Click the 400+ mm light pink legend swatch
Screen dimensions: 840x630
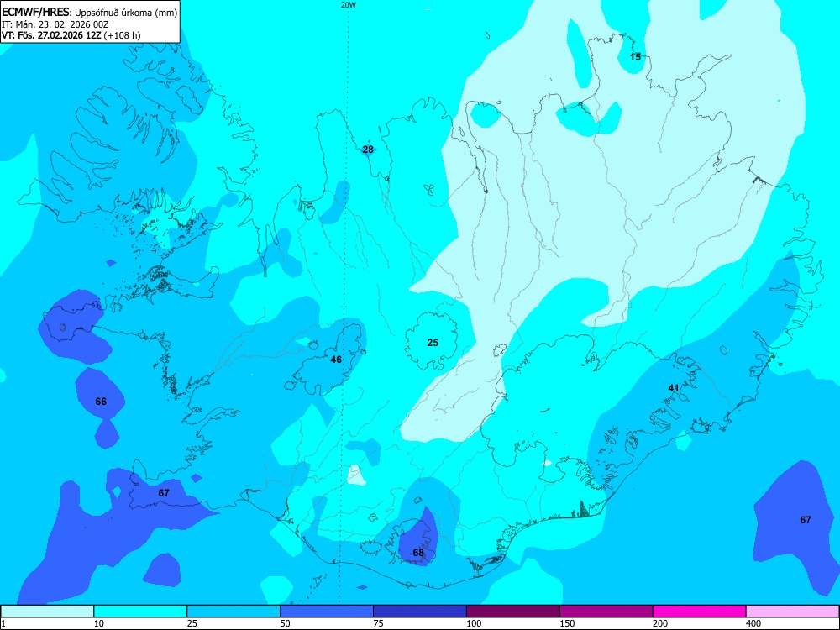tap(793, 612)
